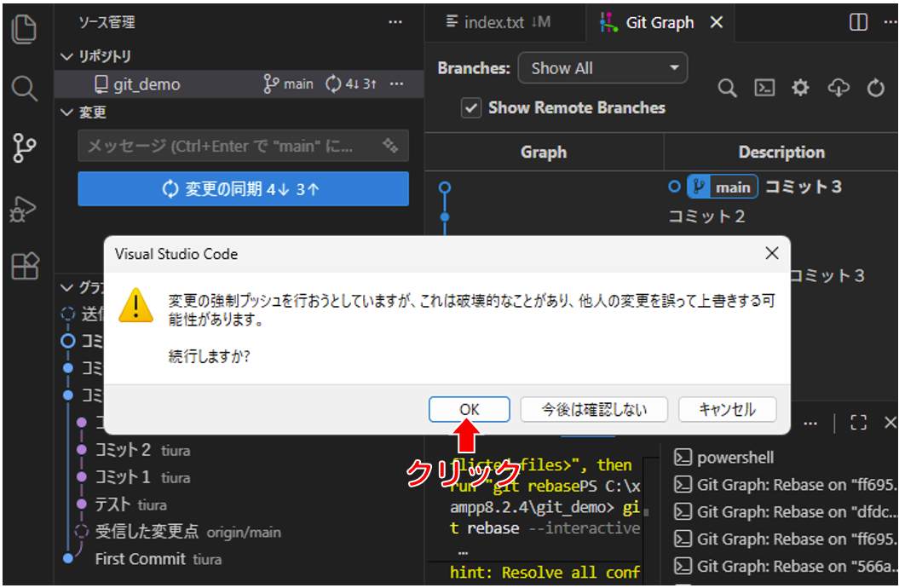This screenshot has height=588, width=899.
Task: Click OK to confirm force push
Action: [x=470, y=410]
